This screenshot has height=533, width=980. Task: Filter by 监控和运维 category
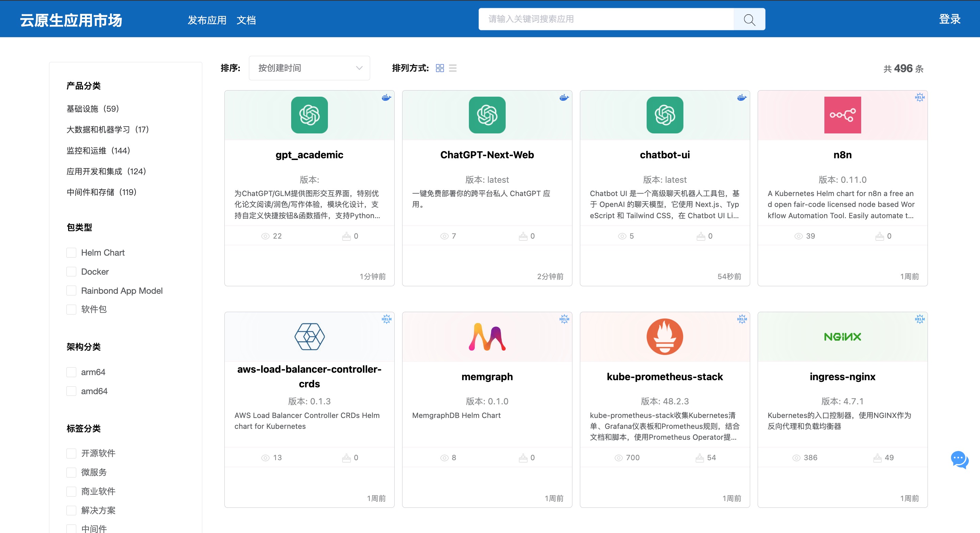click(98, 150)
